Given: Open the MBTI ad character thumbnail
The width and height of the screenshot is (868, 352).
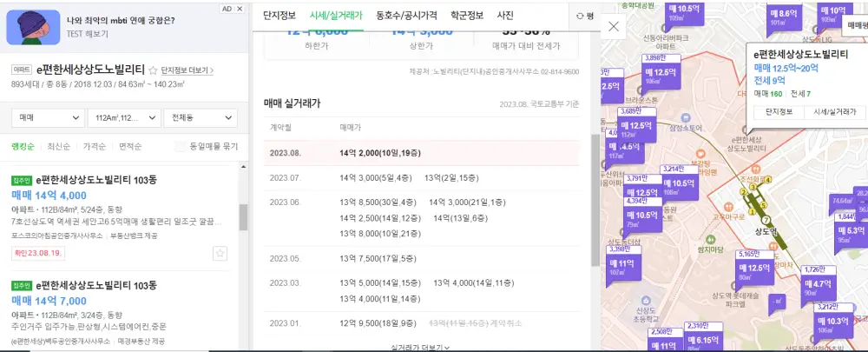Looking at the screenshot, I should pyautogui.click(x=33, y=27).
